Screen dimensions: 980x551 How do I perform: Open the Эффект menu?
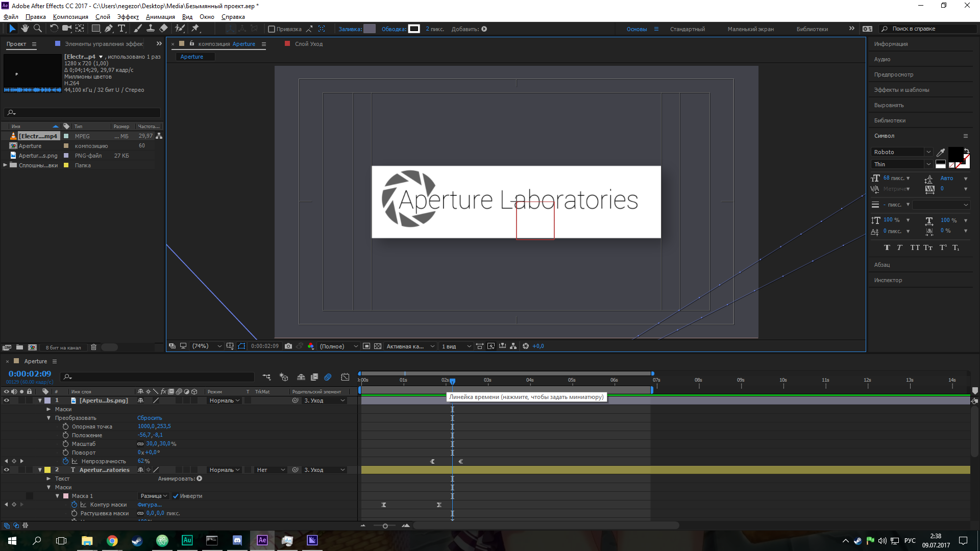point(128,17)
